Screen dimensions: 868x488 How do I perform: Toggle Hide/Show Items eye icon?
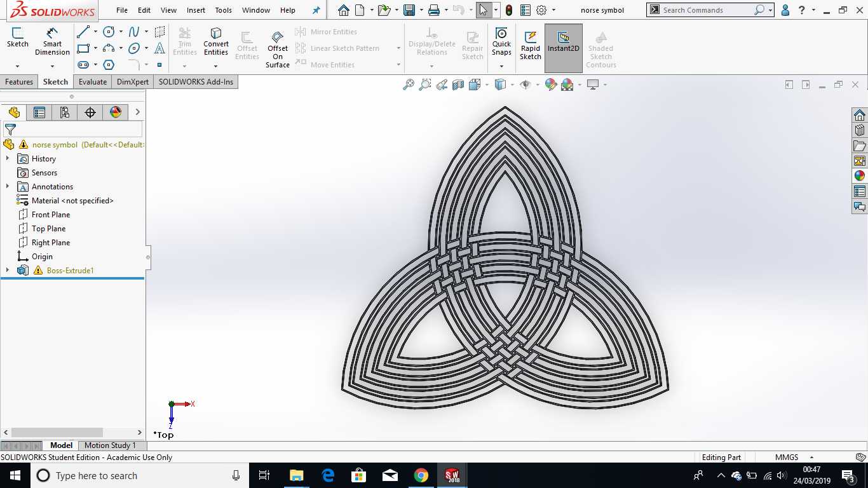tap(525, 85)
